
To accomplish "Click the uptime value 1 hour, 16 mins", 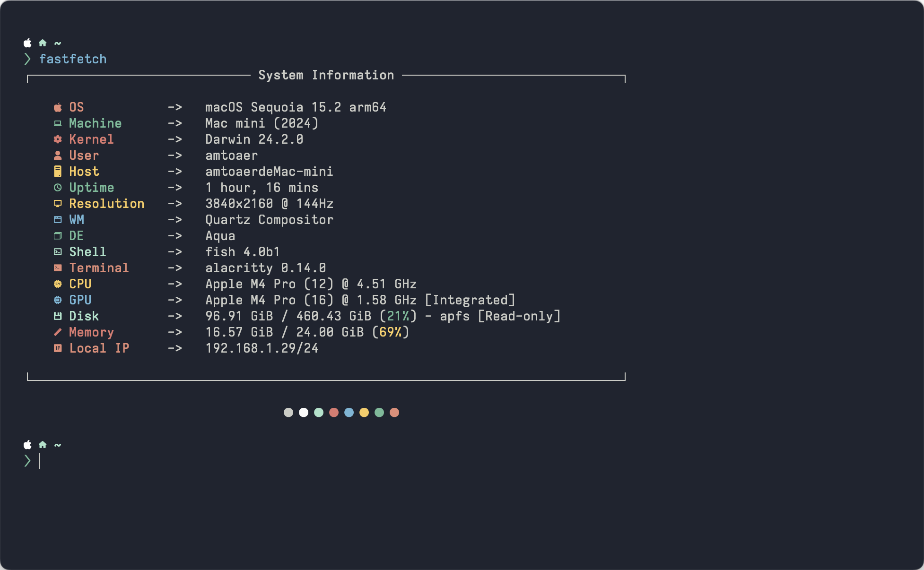I will [262, 188].
